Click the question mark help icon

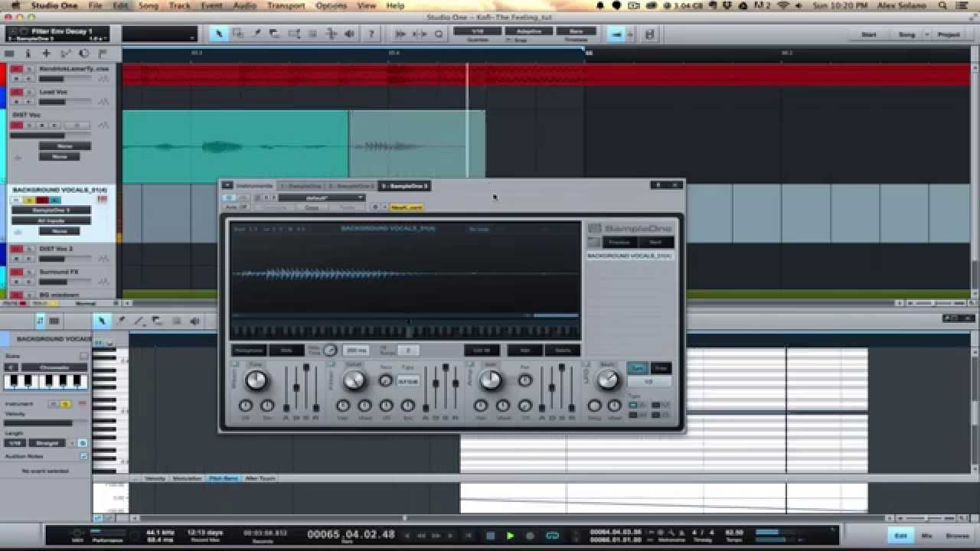371,34
